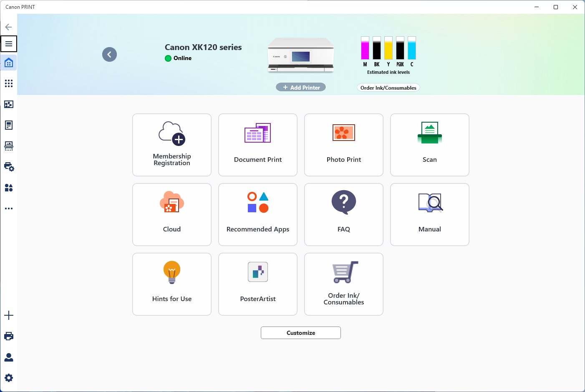The width and height of the screenshot is (585, 392).
Task: Go back using the arrow at top left
Action: click(8, 27)
